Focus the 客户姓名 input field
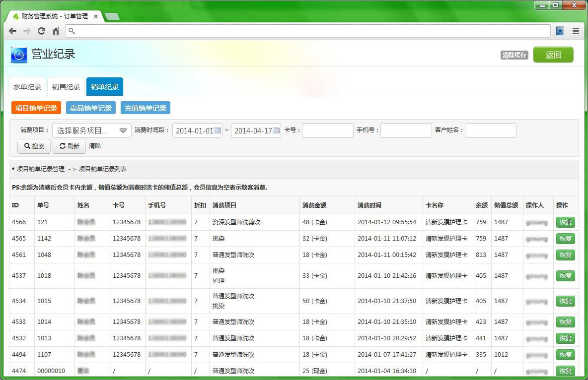This screenshot has width=588, height=380. (491, 130)
